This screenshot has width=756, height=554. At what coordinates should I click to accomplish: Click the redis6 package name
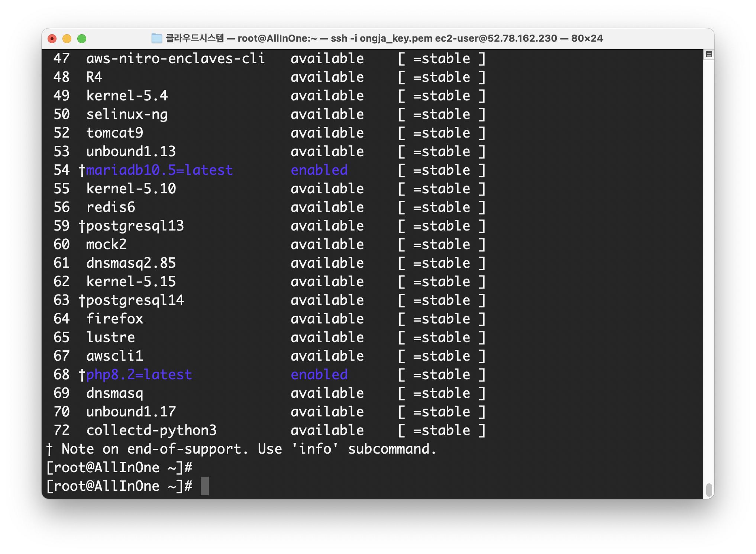(x=110, y=207)
